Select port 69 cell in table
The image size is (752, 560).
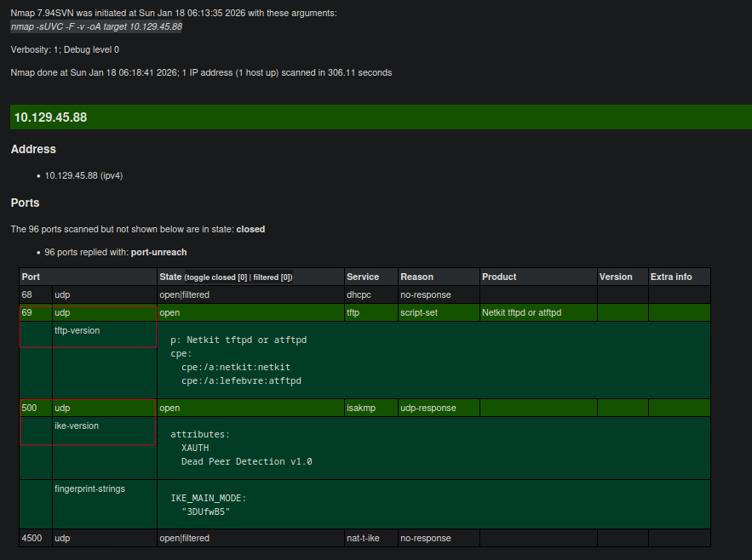[27, 312]
